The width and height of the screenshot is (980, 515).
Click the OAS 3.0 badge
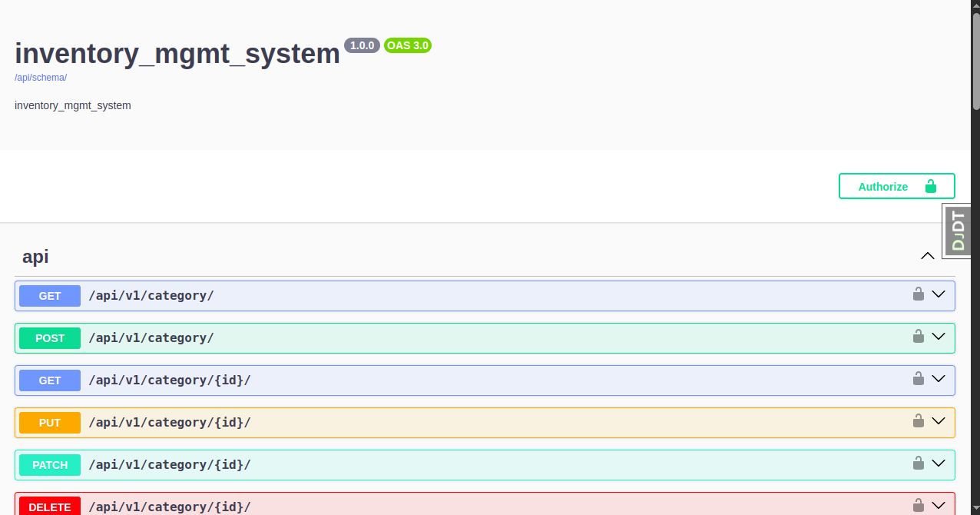click(x=407, y=45)
